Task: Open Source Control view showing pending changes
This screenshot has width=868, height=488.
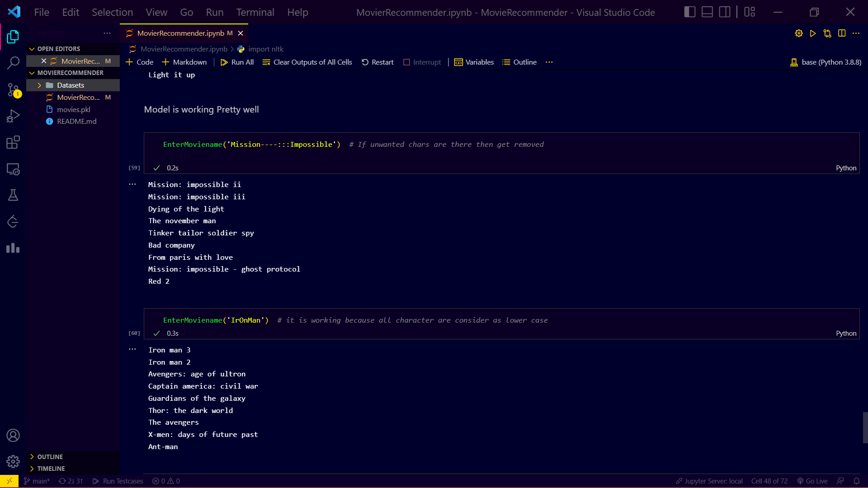Action: [13, 90]
